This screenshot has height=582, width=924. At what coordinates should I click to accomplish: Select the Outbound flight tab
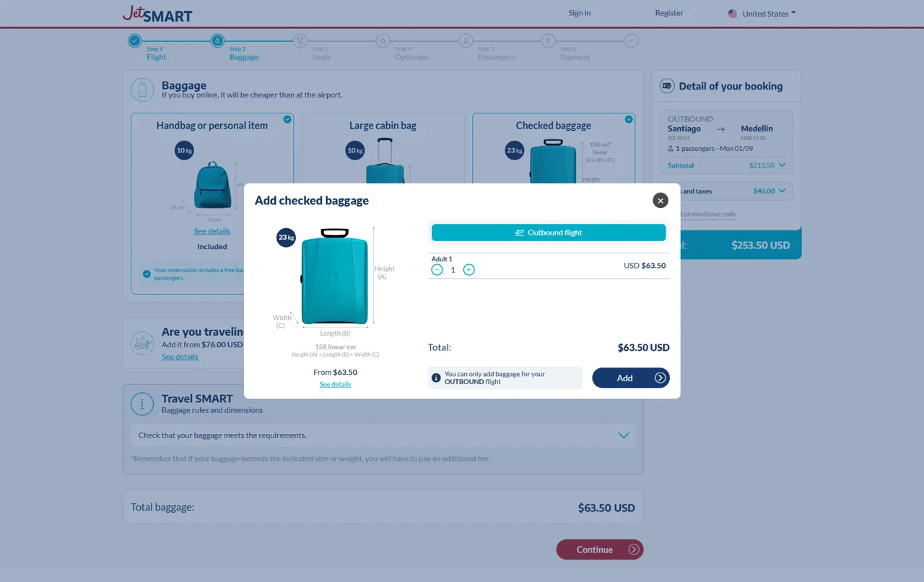[548, 233]
